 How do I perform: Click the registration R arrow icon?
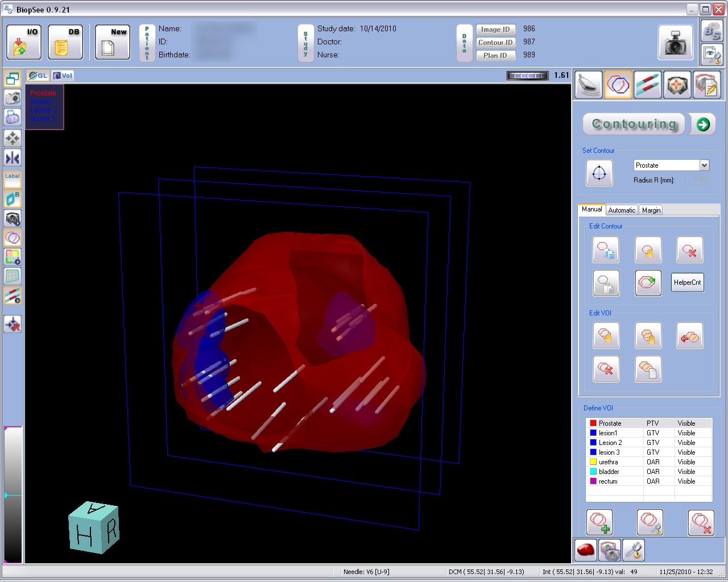coord(13,324)
